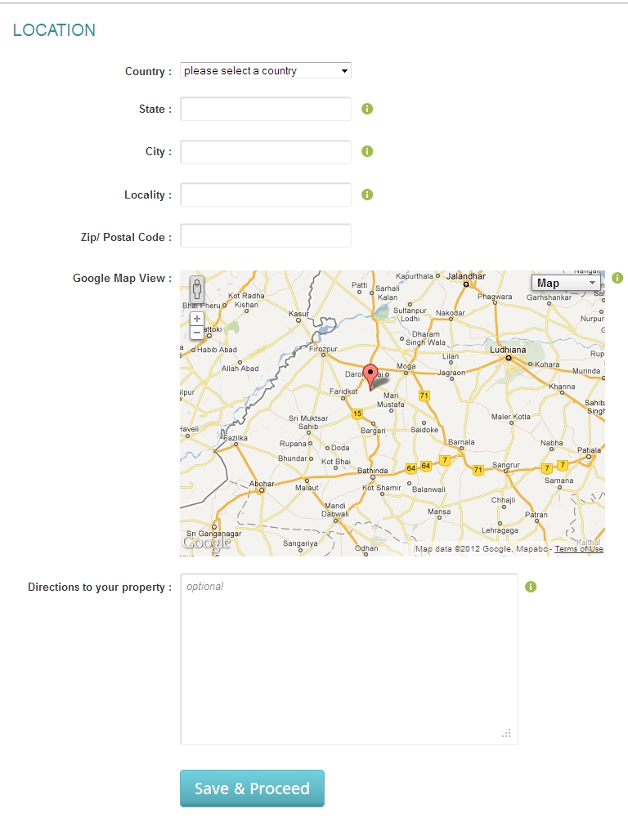
Task: Click the Patiala label on map
Action: 589,450
